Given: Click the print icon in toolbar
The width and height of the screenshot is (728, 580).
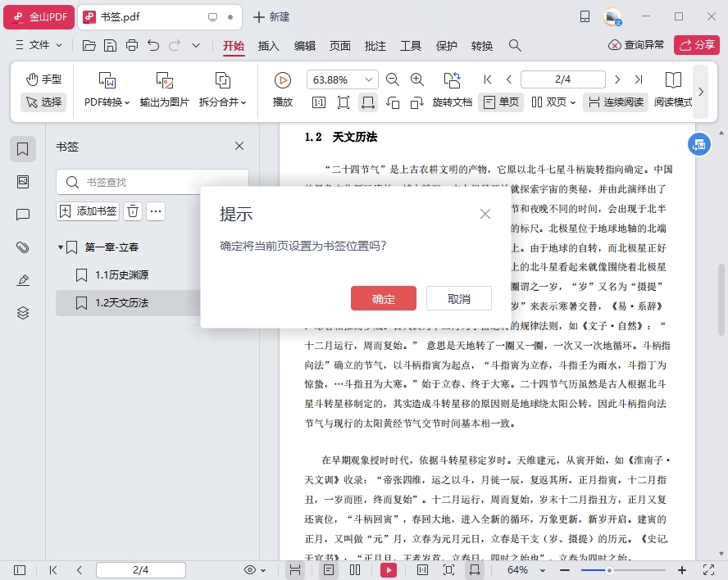Looking at the screenshot, I should (x=132, y=45).
